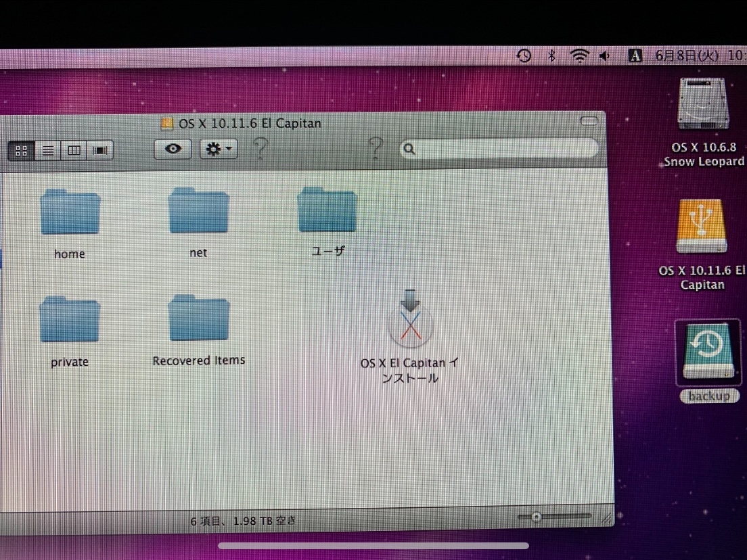Open the volume control menu
This screenshot has height=560, width=747.
[604, 56]
